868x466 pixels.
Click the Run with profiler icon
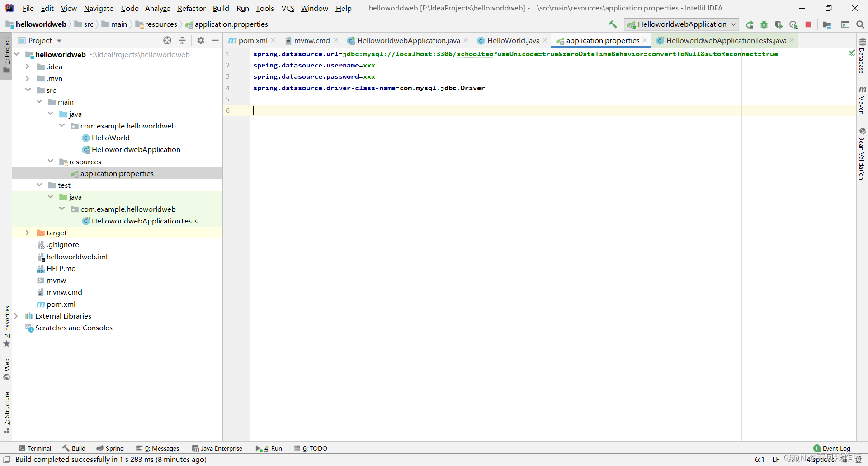coord(793,24)
